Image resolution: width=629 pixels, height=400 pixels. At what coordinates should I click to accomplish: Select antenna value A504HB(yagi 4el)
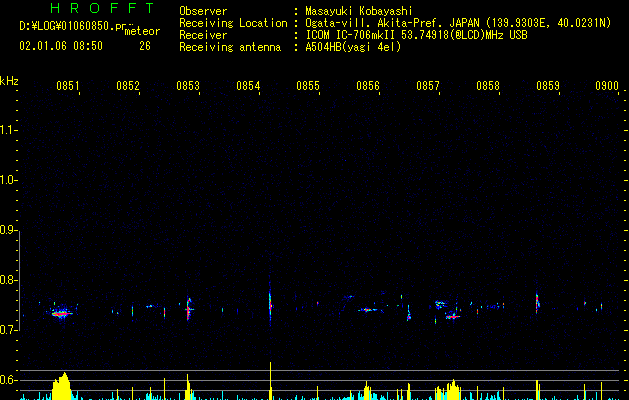pos(353,47)
